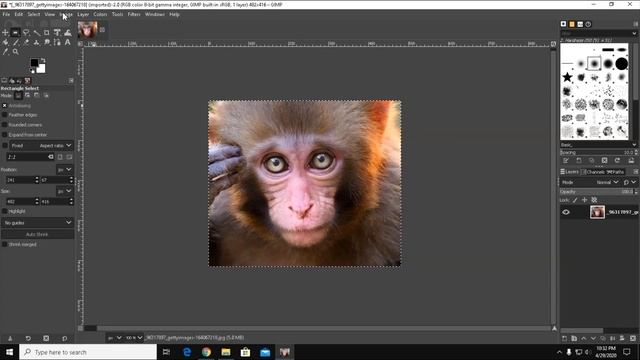Image resolution: width=640 pixels, height=360 pixels.
Task: Click the lock alpha channel icon
Action: pyautogui.click(x=594, y=200)
